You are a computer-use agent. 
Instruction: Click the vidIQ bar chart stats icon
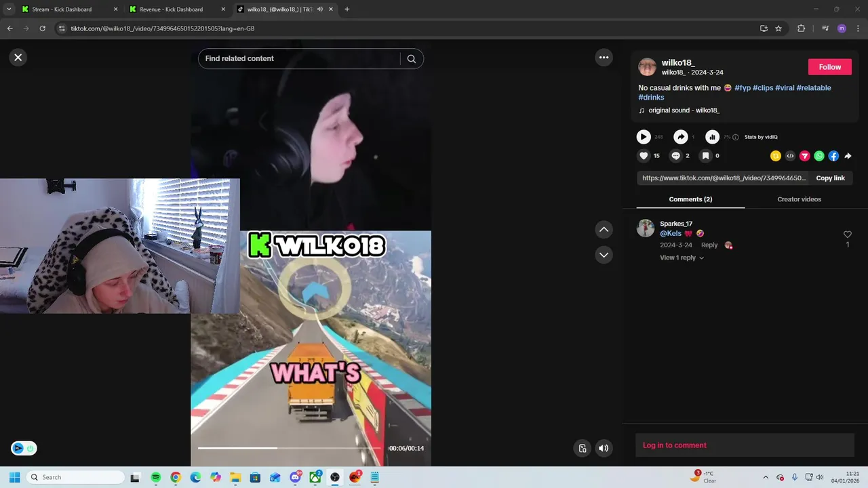click(712, 137)
